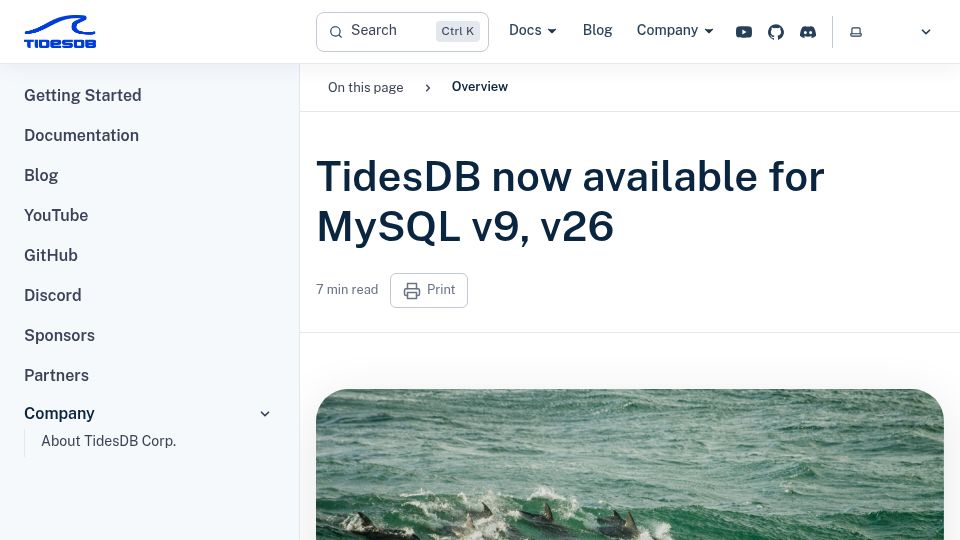Click the 7 min read label
The width and height of the screenshot is (960, 540).
[347, 290]
